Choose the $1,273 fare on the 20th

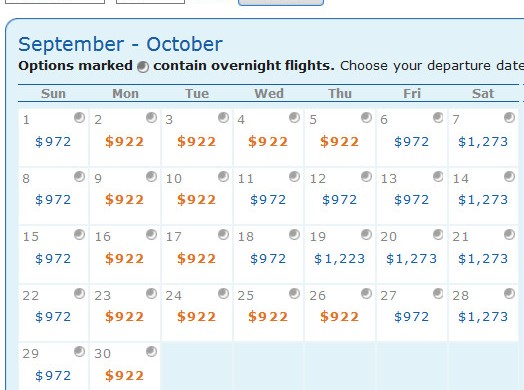point(411,259)
